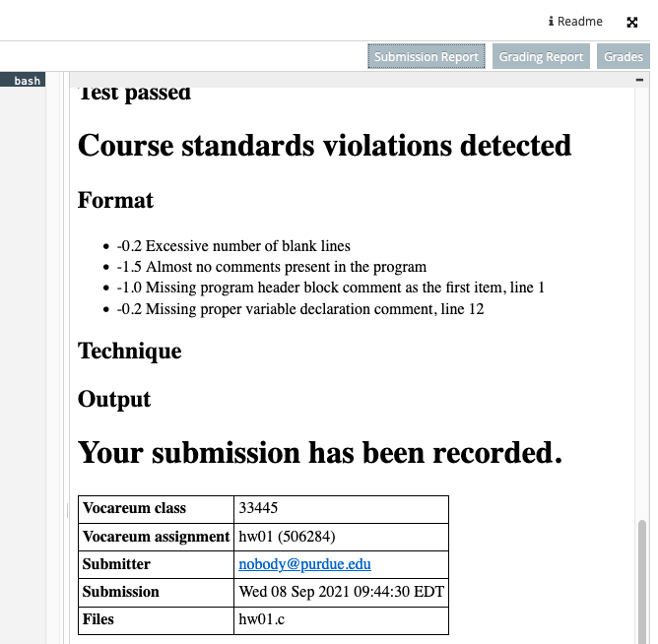Select 'Missing proper variable declaration comment' item
The height and width of the screenshot is (644, 658).
[x=300, y=309]
